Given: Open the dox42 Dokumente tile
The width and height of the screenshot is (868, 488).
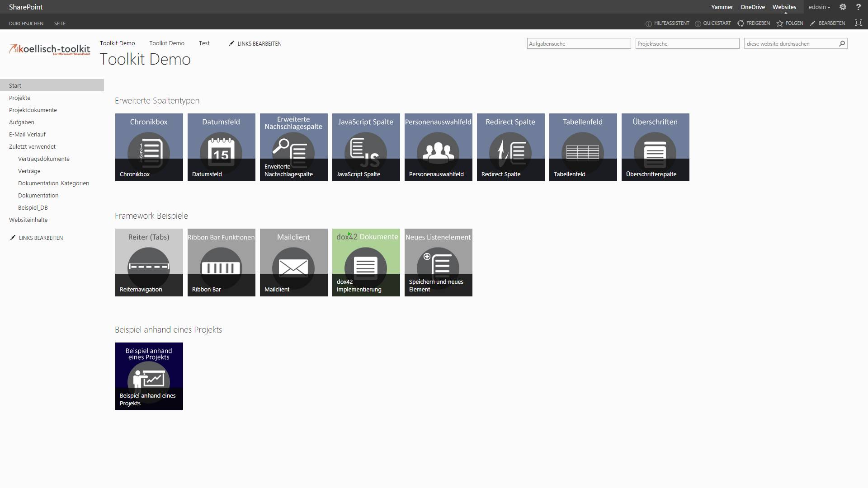Looking at the screenshot, I should coord(366,263).
